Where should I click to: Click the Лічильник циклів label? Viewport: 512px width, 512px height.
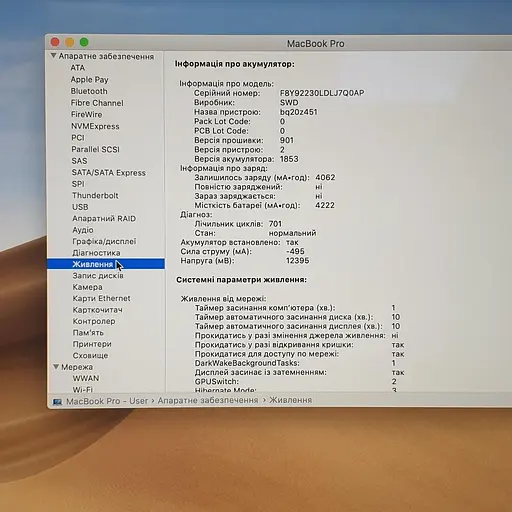229,224
